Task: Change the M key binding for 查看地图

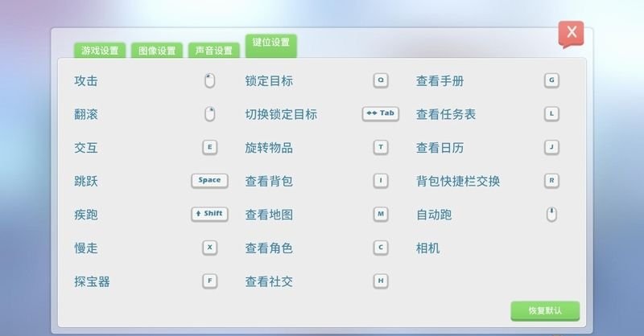Action: (x=381, y=214)
